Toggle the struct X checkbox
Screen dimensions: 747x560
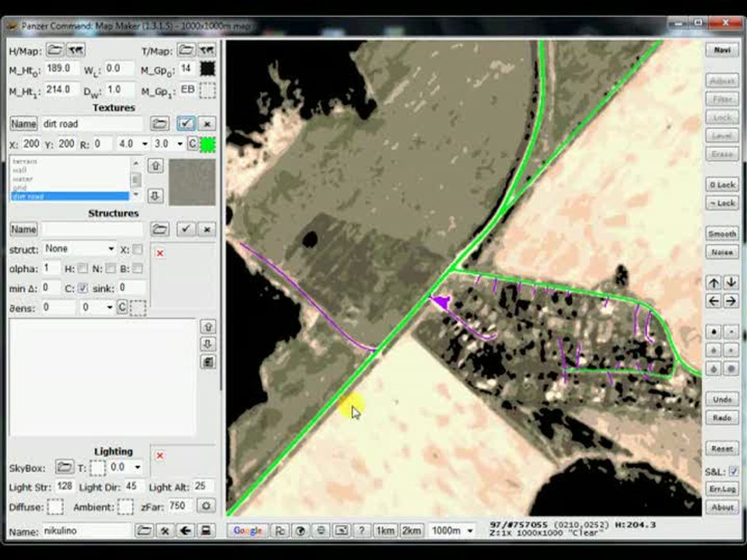137,250
